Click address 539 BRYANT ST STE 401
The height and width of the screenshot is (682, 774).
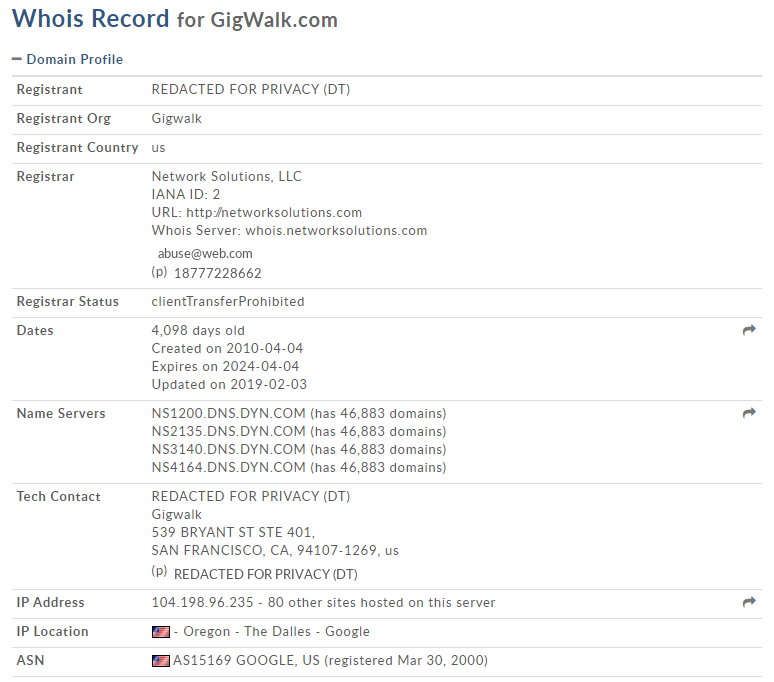233,532
